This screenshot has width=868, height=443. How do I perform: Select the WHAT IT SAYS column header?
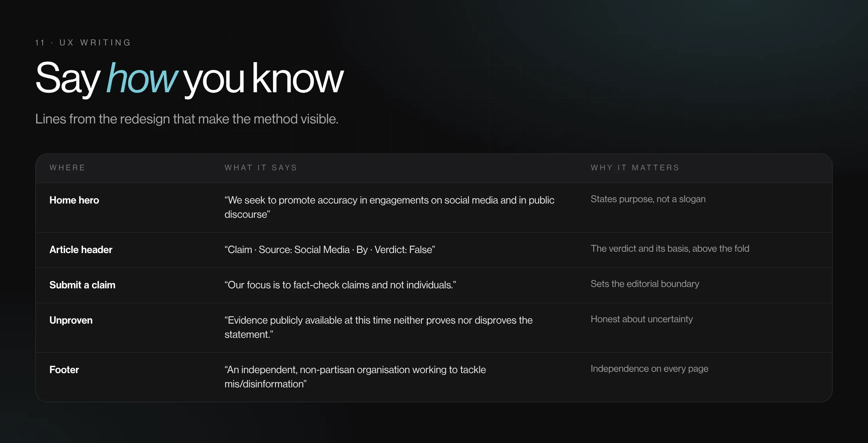click(261, 168)
